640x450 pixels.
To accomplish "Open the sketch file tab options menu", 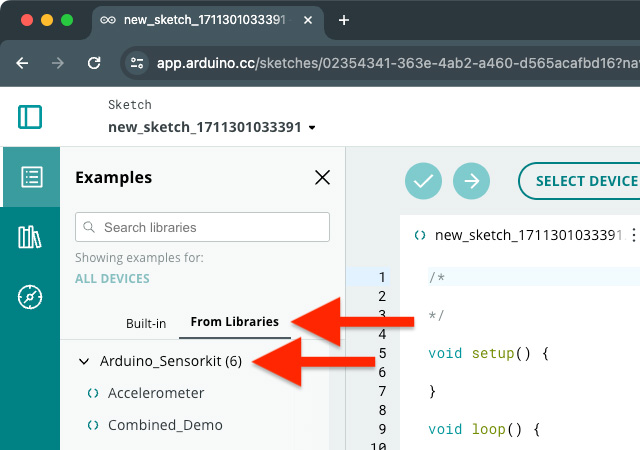I will [632, 235].
